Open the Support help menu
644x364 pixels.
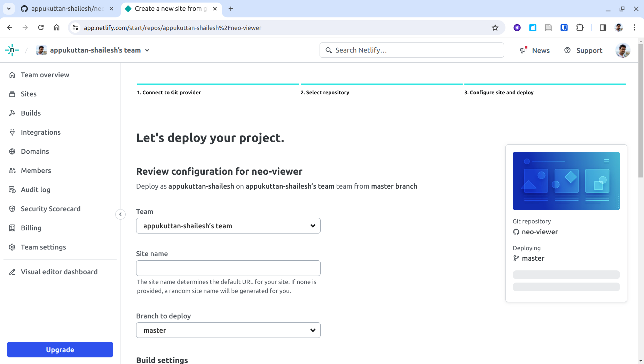[583, 50]
